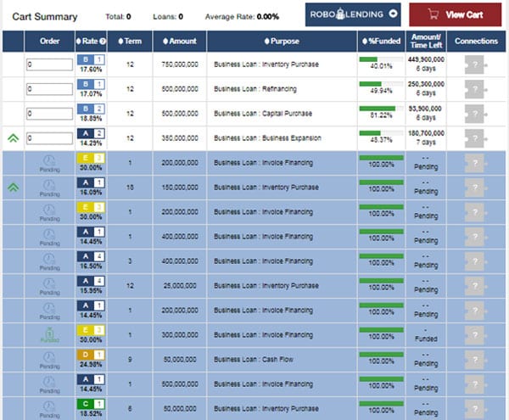
Task: Click order input for Inventory Purchase loan
Action: 49,64
